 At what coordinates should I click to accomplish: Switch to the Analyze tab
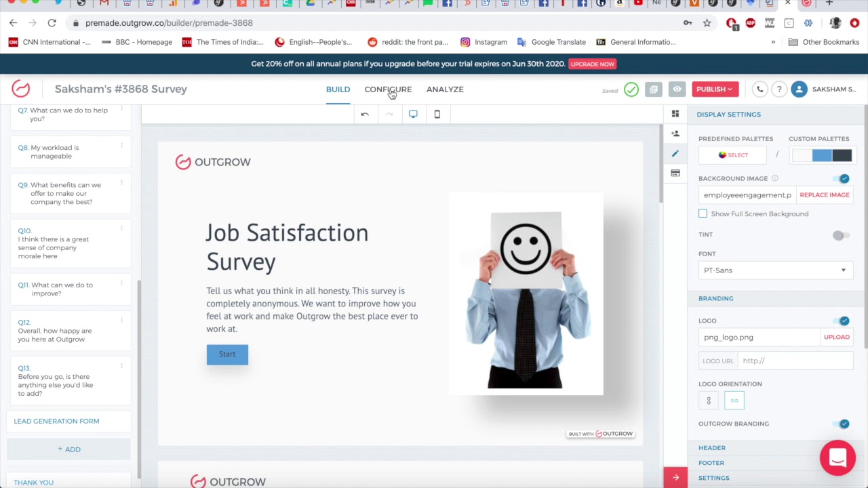[445, 89]
